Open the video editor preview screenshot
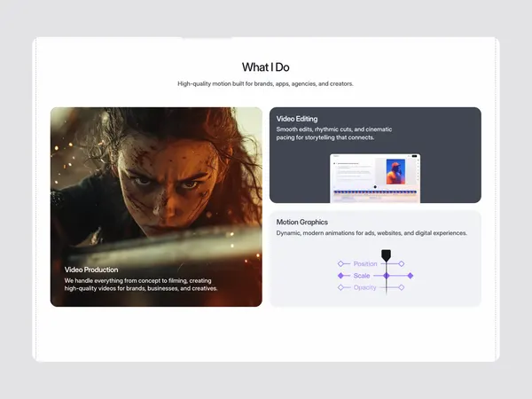This screenshot has width=532, height=399. 375,178
